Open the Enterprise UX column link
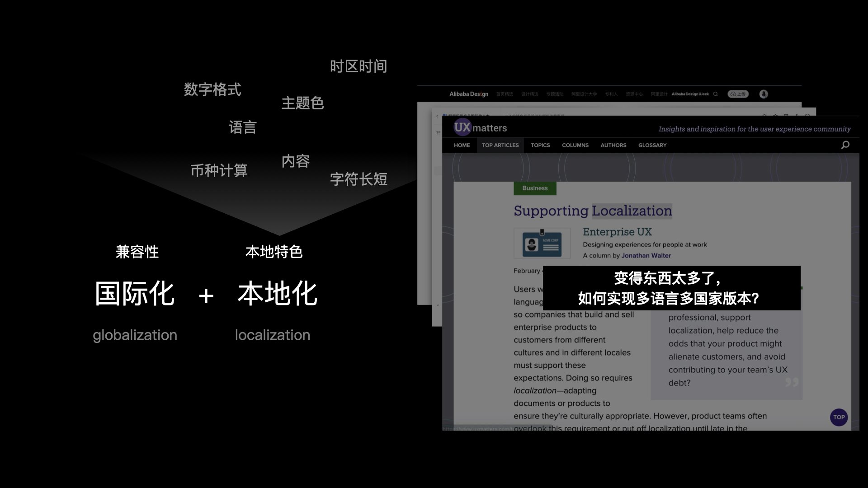Screen dimensions: 868x488 point(617,232)
